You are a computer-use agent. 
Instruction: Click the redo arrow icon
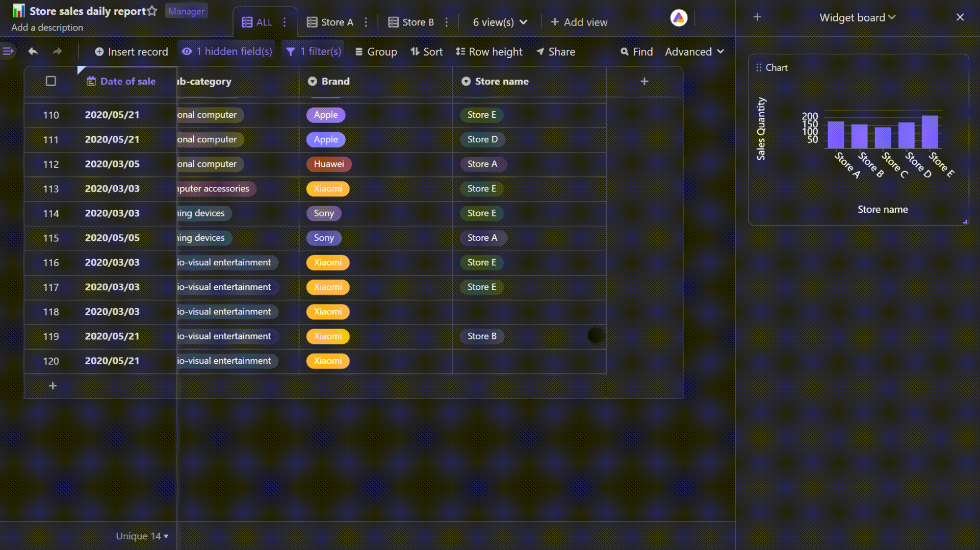pyautogui.click(x=57, y=52)
